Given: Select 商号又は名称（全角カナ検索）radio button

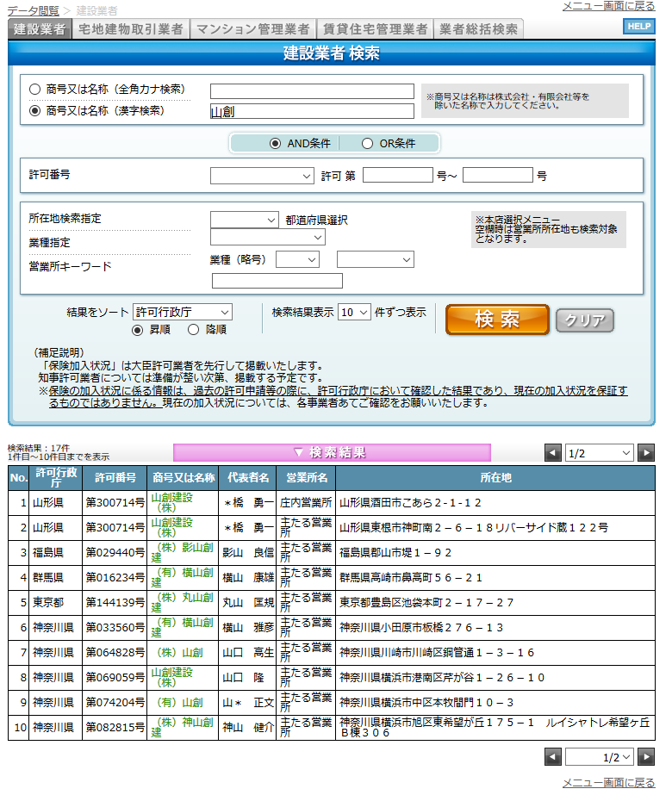Looking at the screenshot, I should 34,90.
